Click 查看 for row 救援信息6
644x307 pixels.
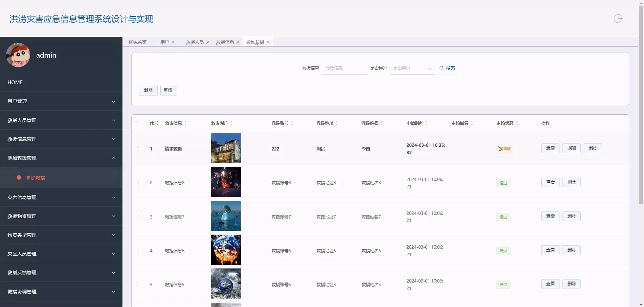[x=550, y=250]
